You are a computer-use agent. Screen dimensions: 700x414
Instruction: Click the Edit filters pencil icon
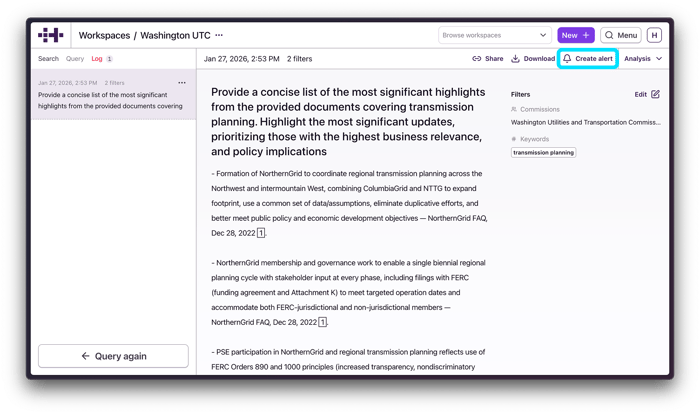click(x=655, y=94)
